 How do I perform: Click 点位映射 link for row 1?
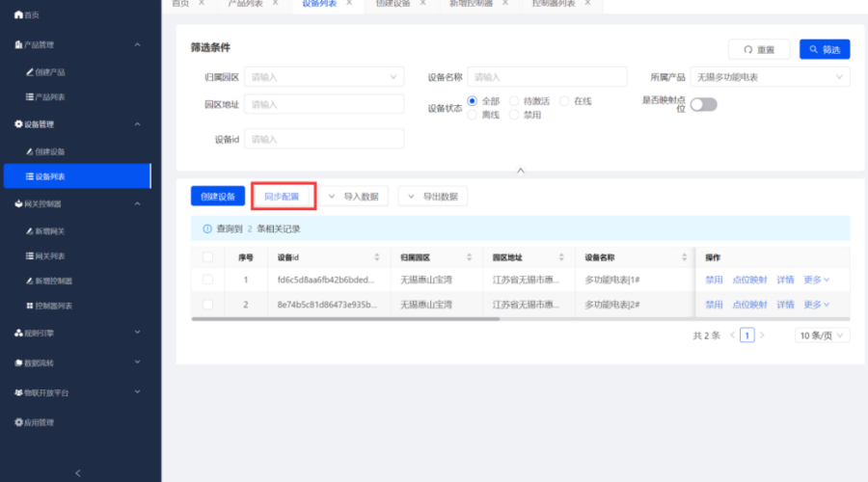point(749,280)
